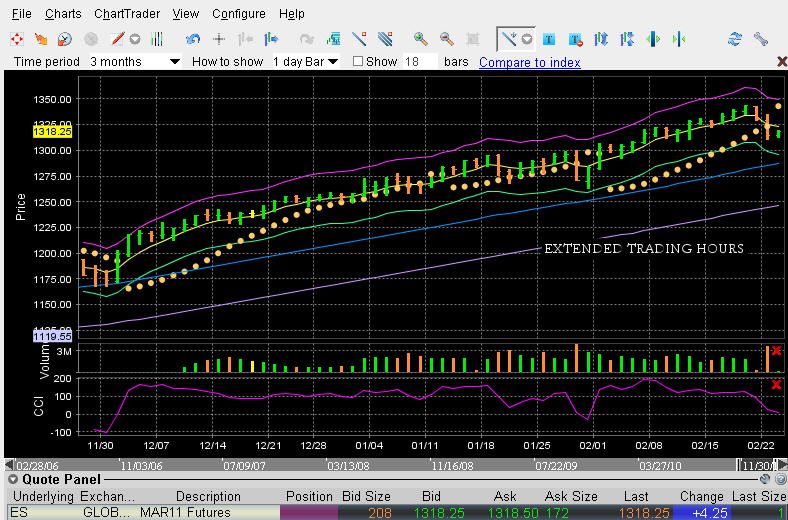Image resolution: width=788 pixels, height=520 pixels.
Task: Click the Last column header
Action: [636, 496]
